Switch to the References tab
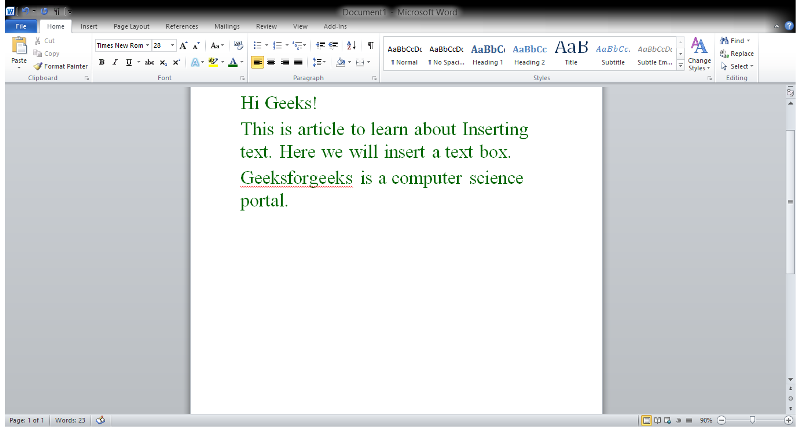This screenshot has height=431, width=800. click(x=182, y=26)
